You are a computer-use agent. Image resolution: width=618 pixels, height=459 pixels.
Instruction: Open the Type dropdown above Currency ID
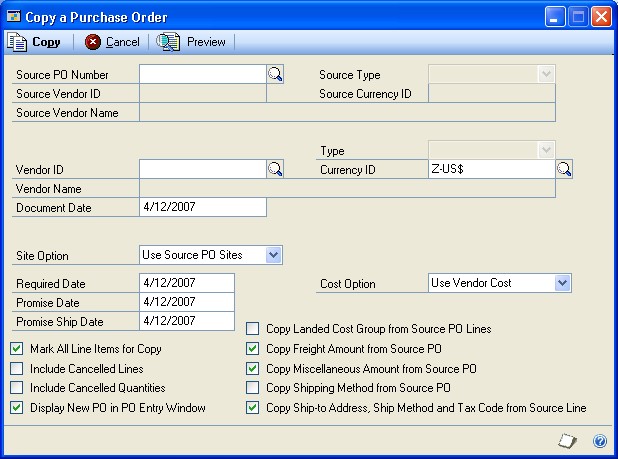[x=546, y=150]
